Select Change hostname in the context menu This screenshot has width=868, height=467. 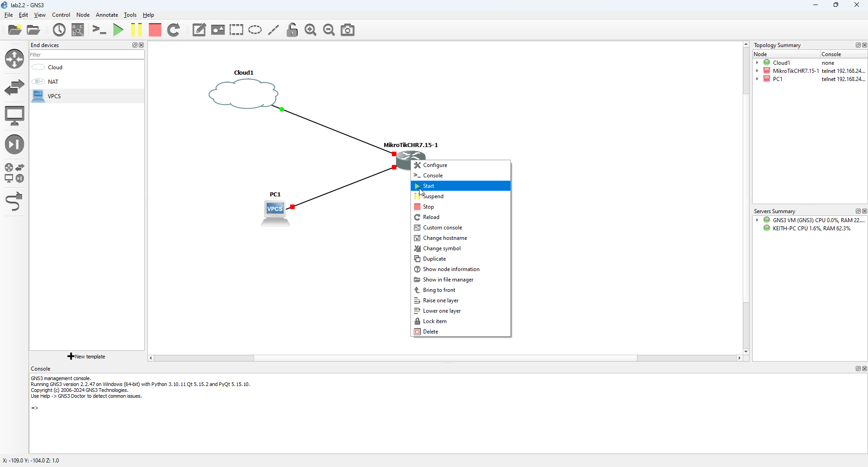(x=445, y=238)
